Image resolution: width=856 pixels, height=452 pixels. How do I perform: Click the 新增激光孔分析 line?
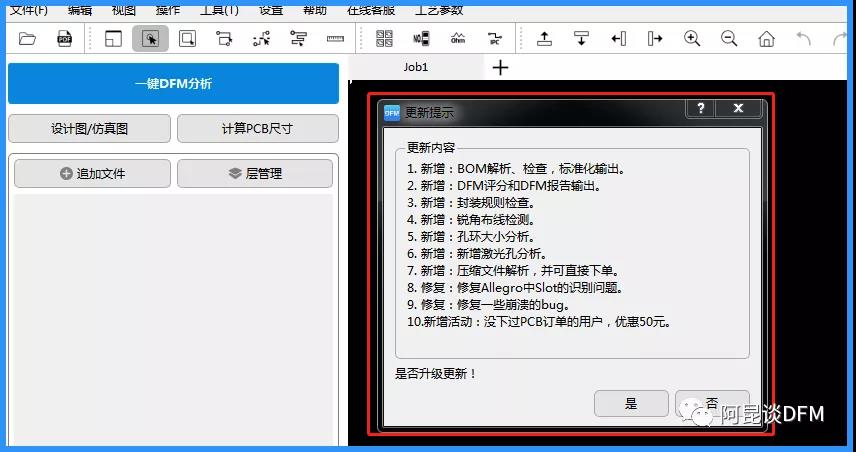pyautogui.click(x=477, y=253)
